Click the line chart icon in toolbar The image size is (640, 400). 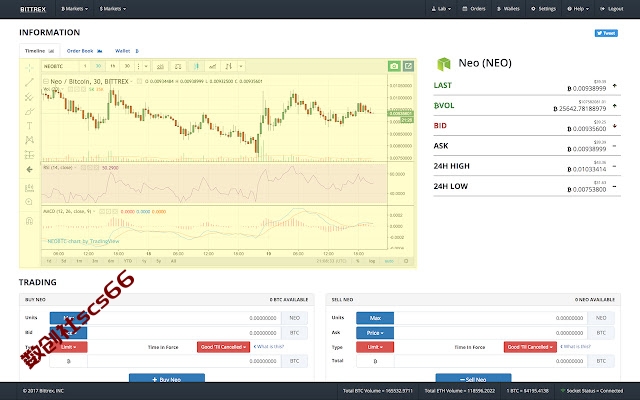click(212, 66)
